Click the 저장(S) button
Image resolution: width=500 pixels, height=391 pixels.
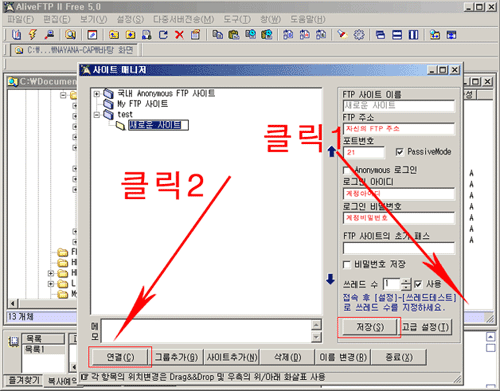click(x=369, y=327)
